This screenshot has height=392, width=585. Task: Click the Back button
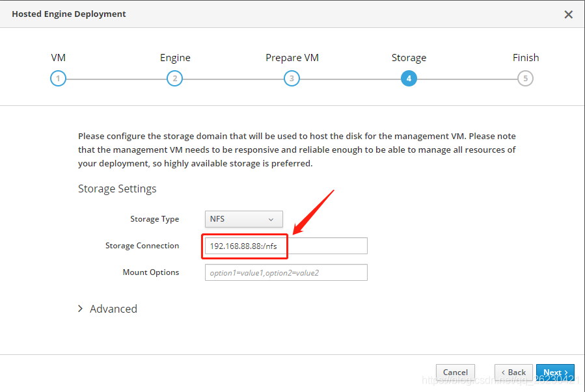tap(513, 372)
